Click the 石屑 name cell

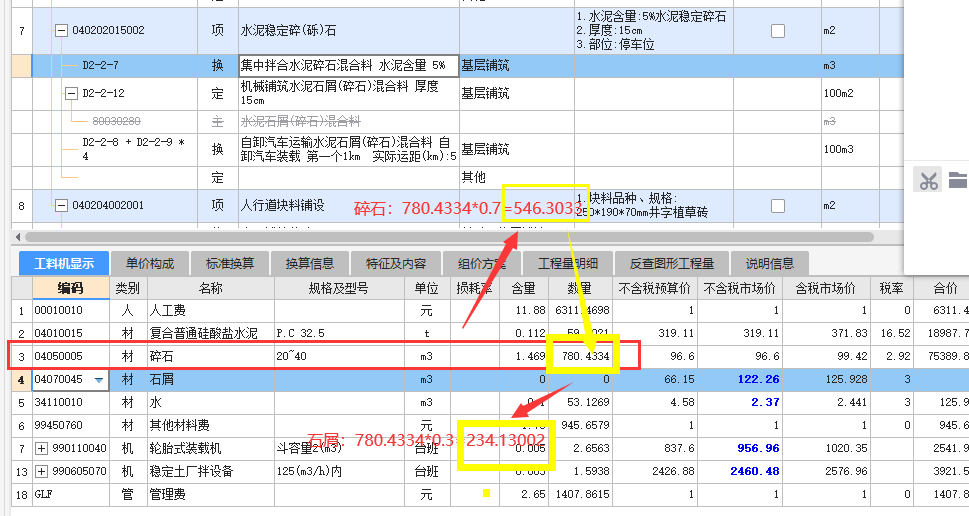(211, 379)
